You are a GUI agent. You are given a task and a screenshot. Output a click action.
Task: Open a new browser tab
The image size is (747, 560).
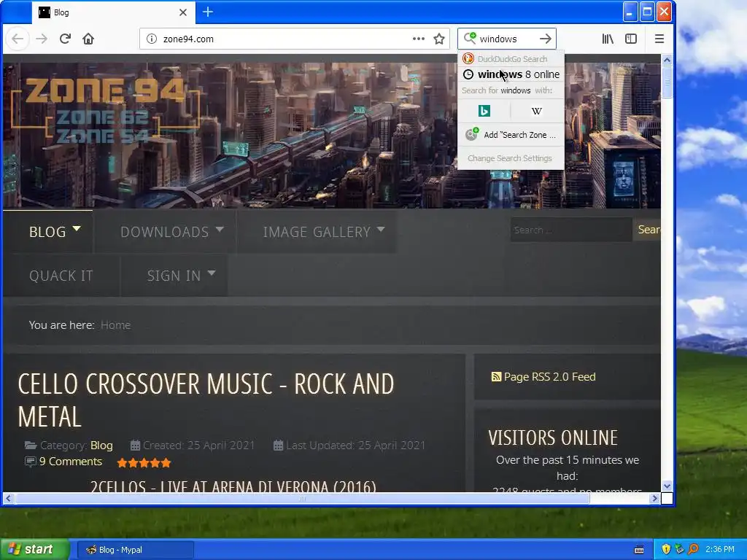tap(208, 12)
